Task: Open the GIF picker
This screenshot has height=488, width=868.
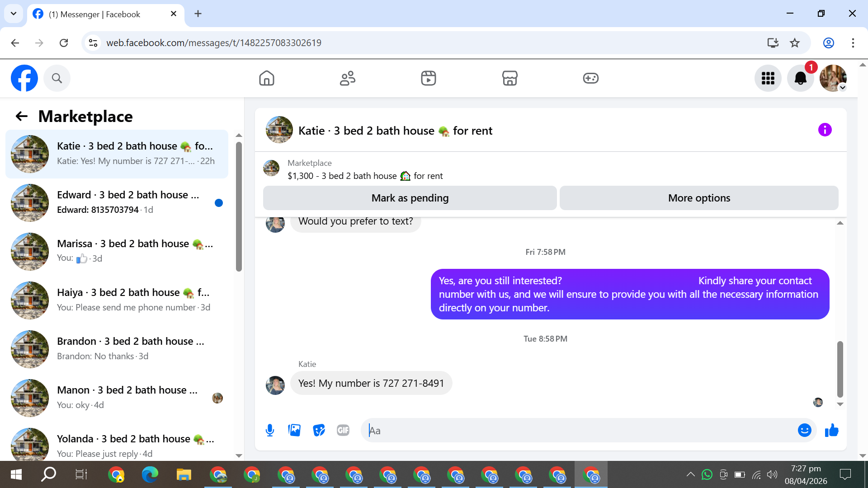Action: 343,430
